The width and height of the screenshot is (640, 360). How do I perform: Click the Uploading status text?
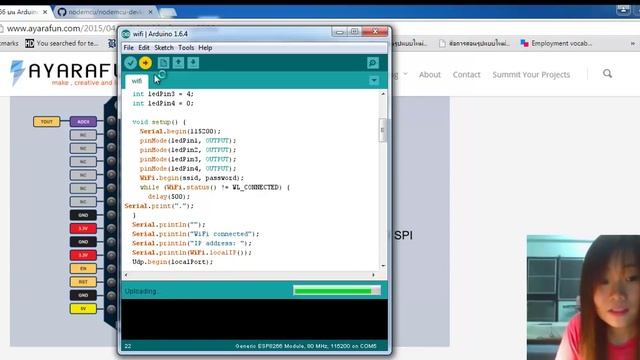coord(141,291)
